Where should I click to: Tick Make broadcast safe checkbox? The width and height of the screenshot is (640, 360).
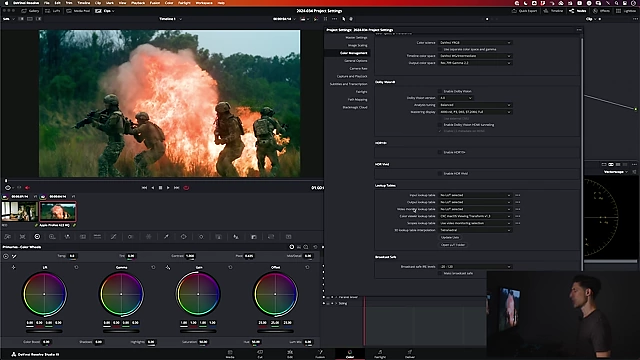coord(440,273)
